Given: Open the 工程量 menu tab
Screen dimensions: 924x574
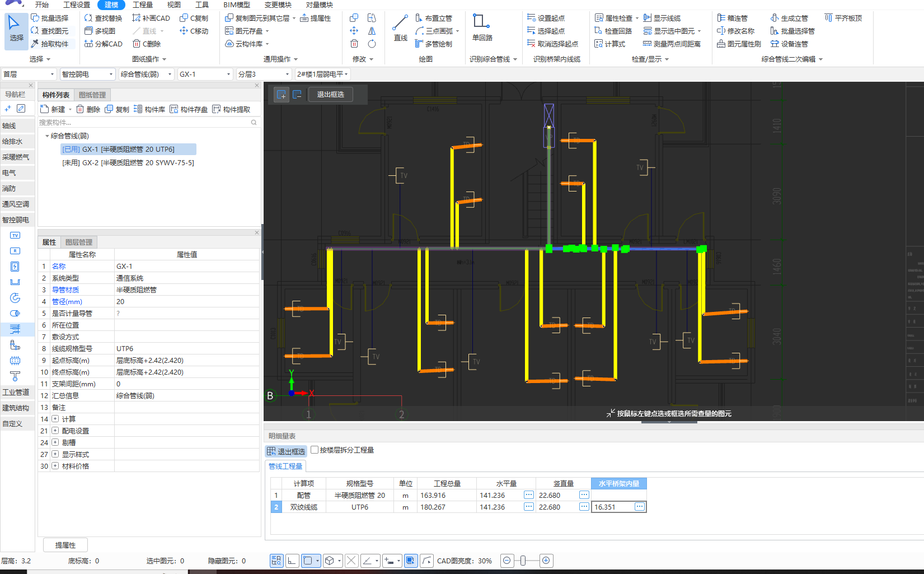Looking at the screenshot, I should [142, 4].
